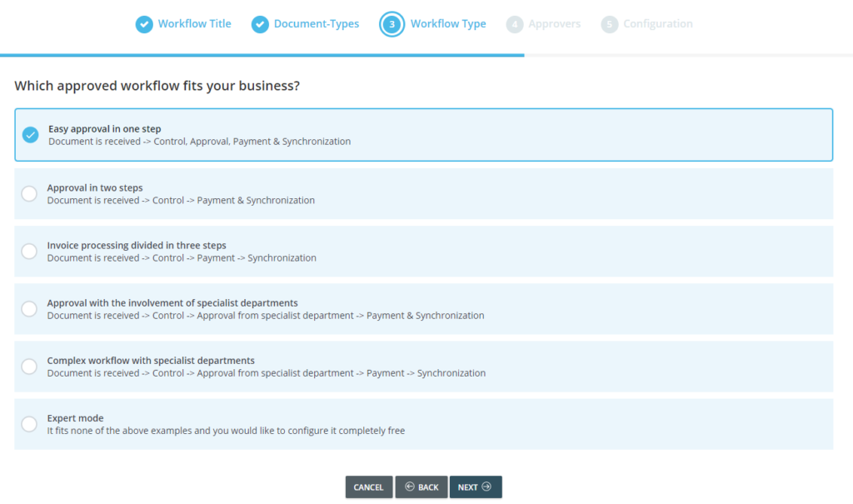The height and width of the screenshot is (504, 853).
Task: Click the 'Expert mode' title text
Action: pyautogui.click(x=75, y=418)
